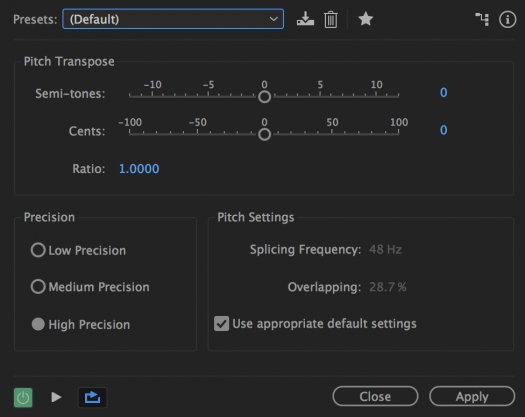Preview audio with the play button
Screen dimensions: 525x417
(56, 397)
